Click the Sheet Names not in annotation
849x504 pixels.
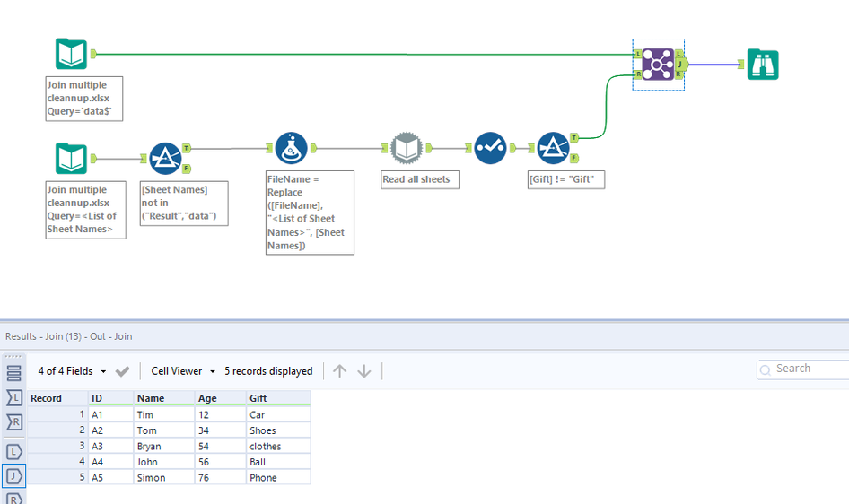[x=184, y=204]
